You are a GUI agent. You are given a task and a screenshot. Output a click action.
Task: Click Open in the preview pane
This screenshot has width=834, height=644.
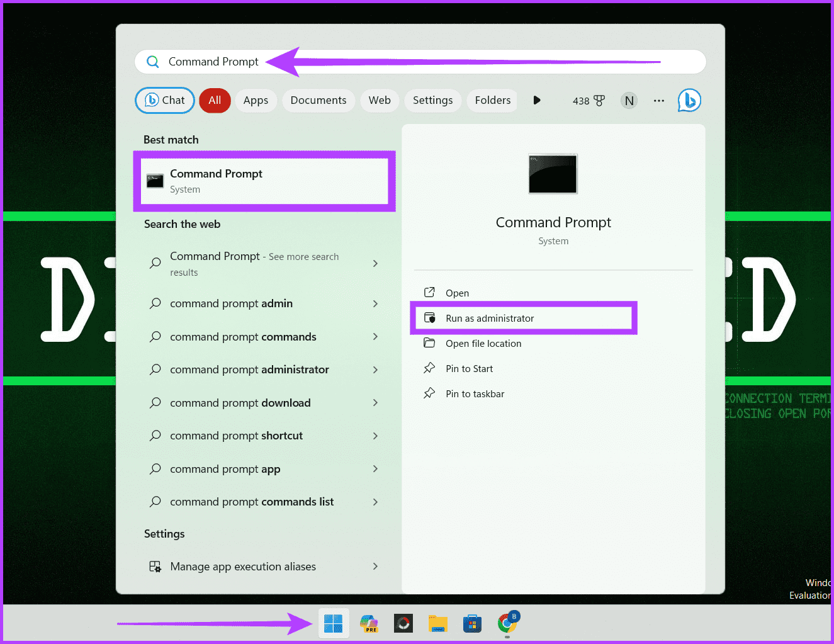tap(457, 293)
